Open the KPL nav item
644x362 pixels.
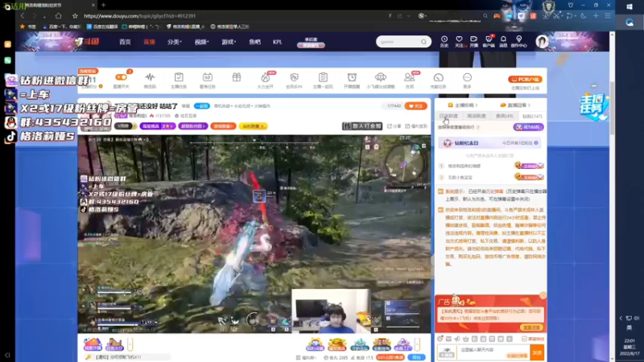pyautogui.click(x=277, y=42)
